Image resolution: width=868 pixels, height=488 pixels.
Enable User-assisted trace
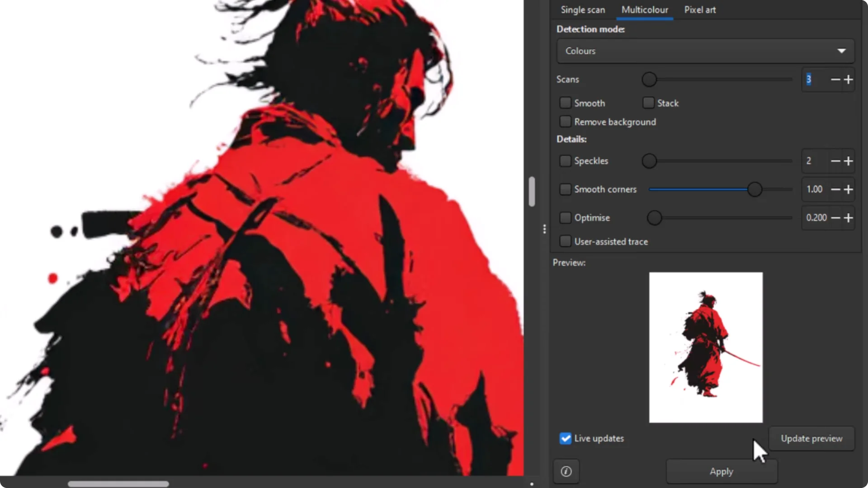pyautogui.click(x=565, y=241)
